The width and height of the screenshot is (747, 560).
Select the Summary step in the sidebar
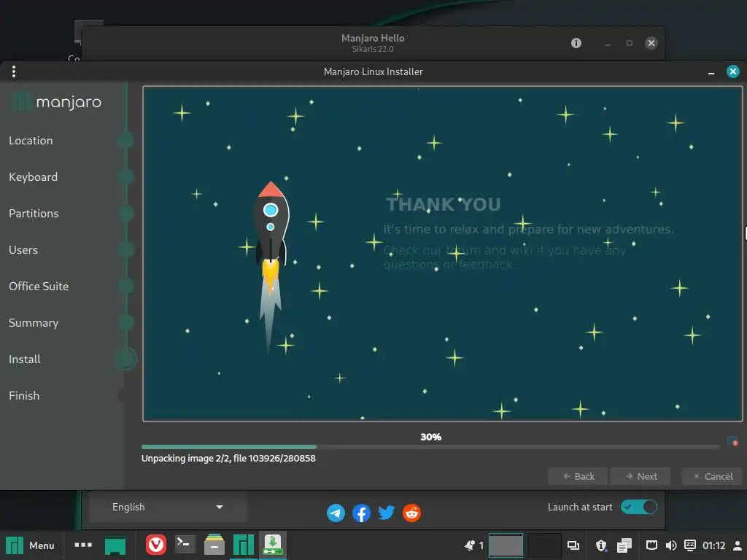(x=34, y=323)
